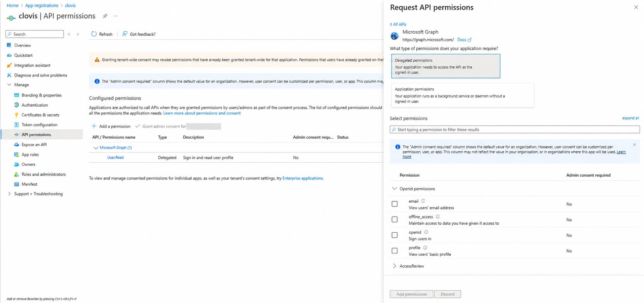The height and width of the screenshot is (303, 644).
Task: Click the Authentication icon in sidebar
Action: [x=17, y=105]
